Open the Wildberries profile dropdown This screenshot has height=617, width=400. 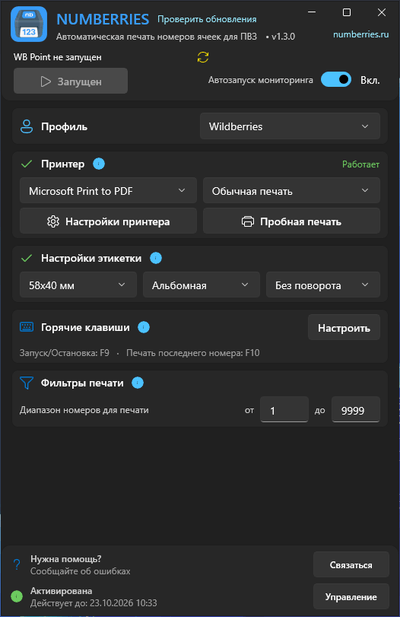tap(290, 126)
